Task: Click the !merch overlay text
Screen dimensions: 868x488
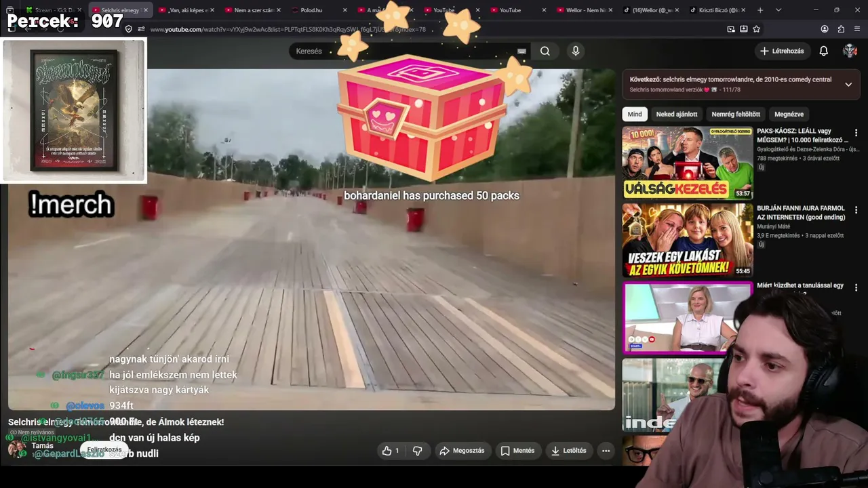Action: tap(71, 204)
